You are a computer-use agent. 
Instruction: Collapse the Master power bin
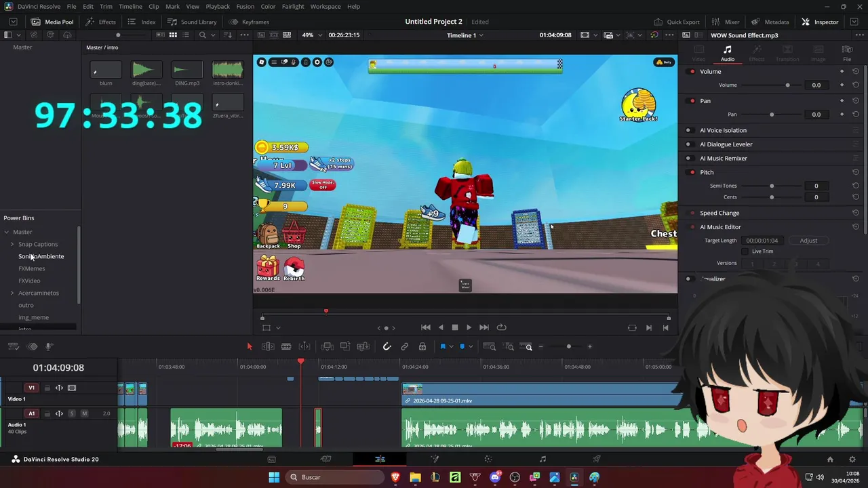coord(7,232)
